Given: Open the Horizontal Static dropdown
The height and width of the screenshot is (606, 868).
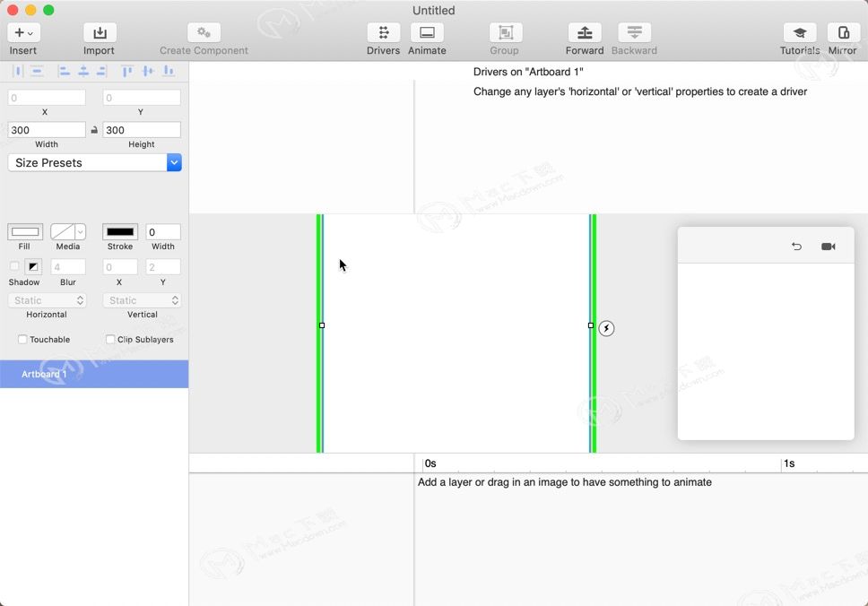Looking at the screenshot, I should [47, 300].
